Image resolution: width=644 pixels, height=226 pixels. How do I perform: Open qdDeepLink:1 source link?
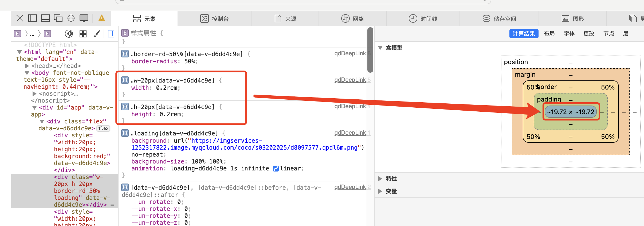352,133
